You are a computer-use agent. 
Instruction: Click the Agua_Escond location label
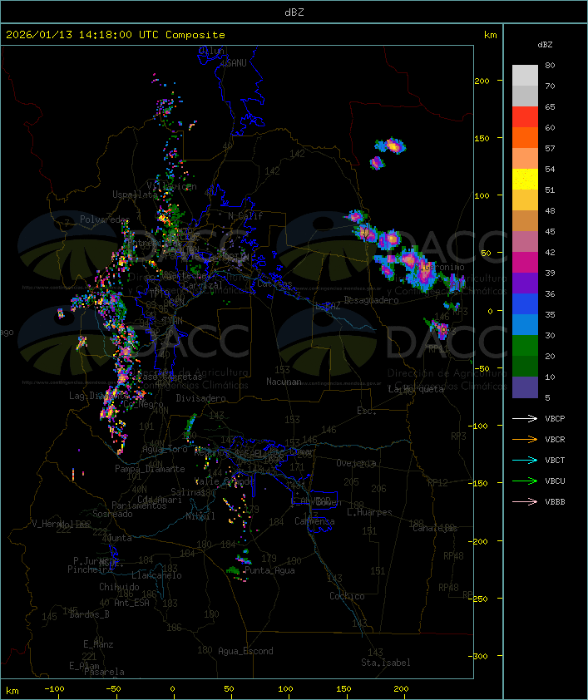(x=245, y=651)
